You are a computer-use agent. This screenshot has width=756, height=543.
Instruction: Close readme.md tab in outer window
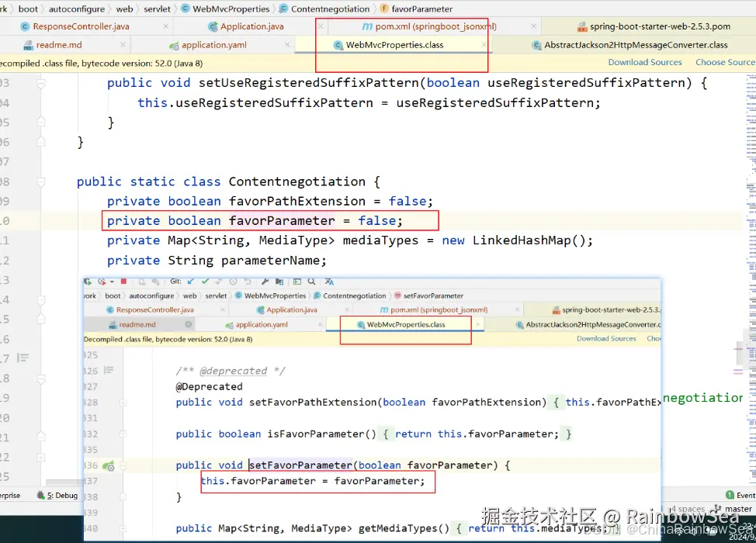pyautogui.click(x=123, y=45)
